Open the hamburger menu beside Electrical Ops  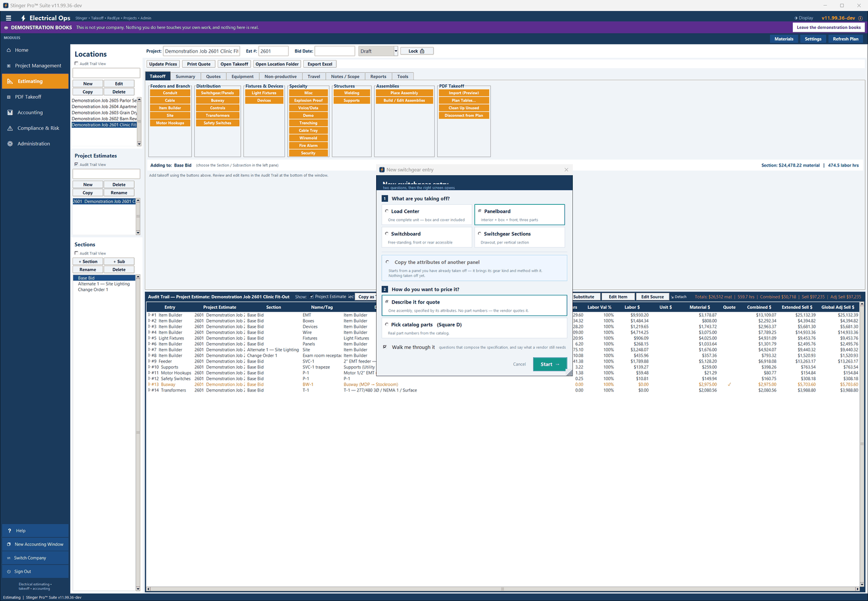[8, 18]
